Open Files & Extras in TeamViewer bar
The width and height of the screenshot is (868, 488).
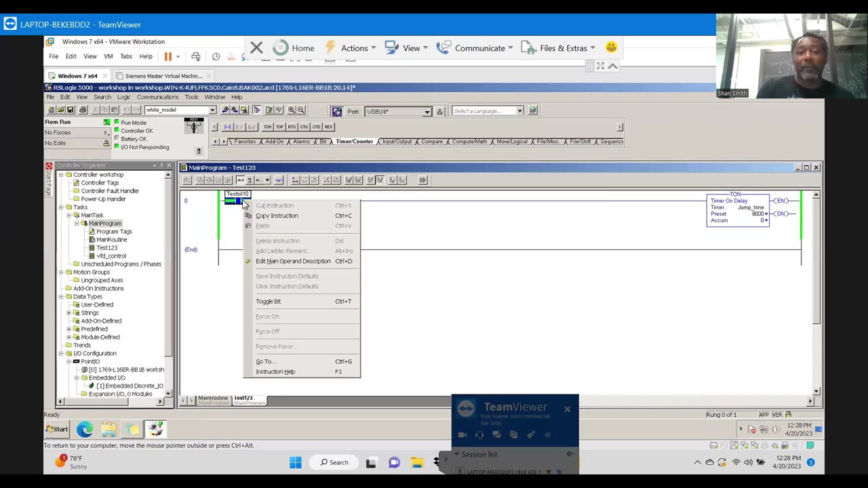[563, 48]
